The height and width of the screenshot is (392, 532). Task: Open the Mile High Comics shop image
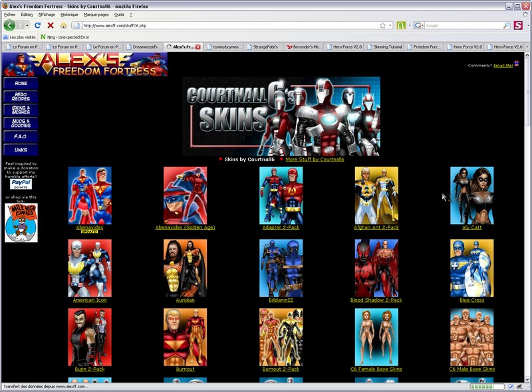(x=21, y=223)
